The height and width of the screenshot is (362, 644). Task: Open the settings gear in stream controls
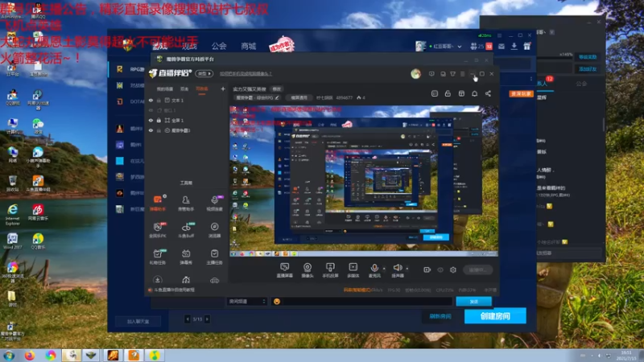tap(453, 269)
